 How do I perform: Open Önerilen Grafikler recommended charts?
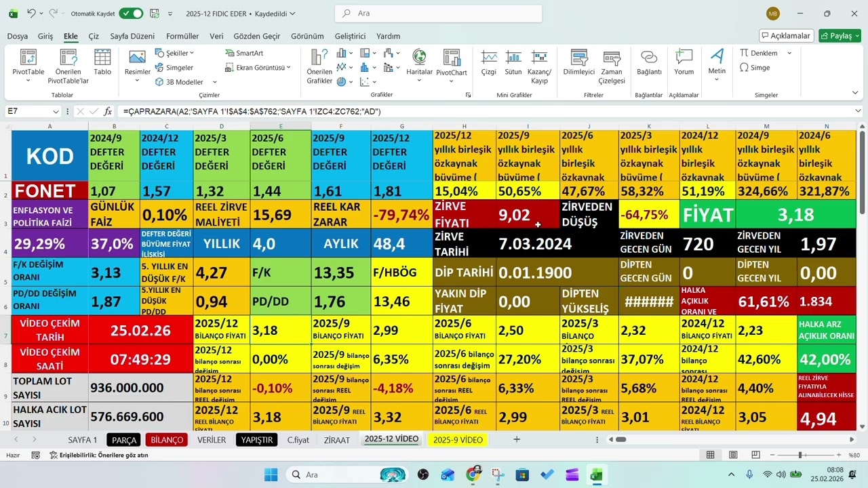pyautogui.click(x=319, y=65)
